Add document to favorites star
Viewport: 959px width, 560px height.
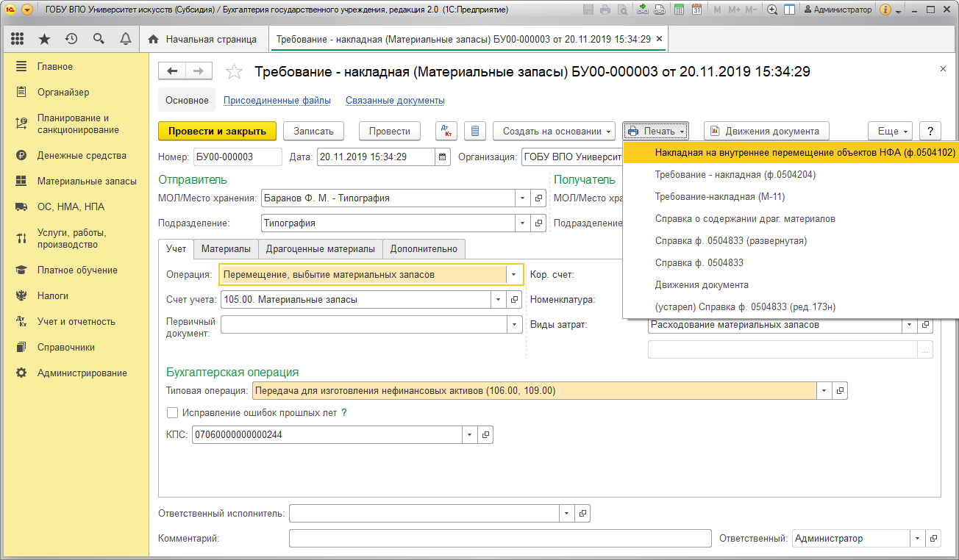(x=234, y=71)
